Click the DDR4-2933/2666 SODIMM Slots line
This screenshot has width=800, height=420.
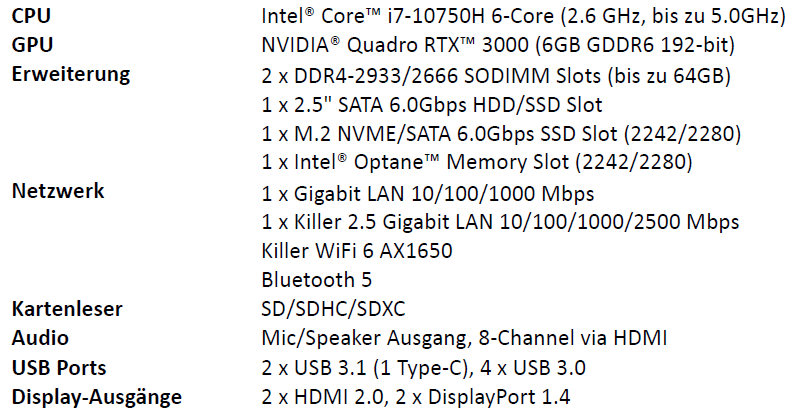click(496, 76)
